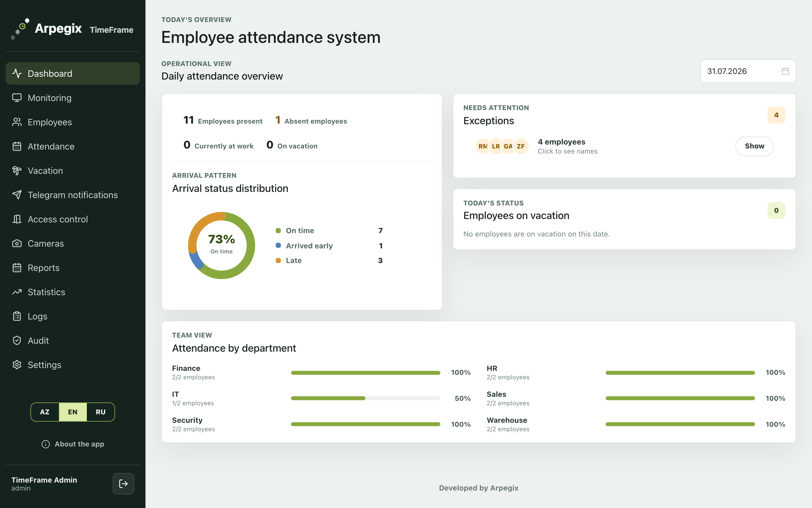Screen dimensions: 812x508
Task: Click the IT department progress bar
Action: 365,398
